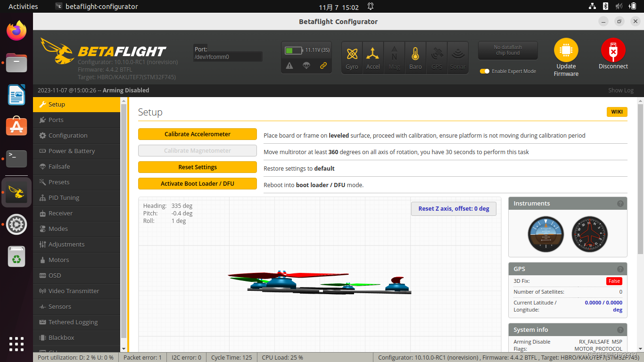Open Ubuntu Software from the dock
Viewport: 644px width, 362px height.
(17, 127)
